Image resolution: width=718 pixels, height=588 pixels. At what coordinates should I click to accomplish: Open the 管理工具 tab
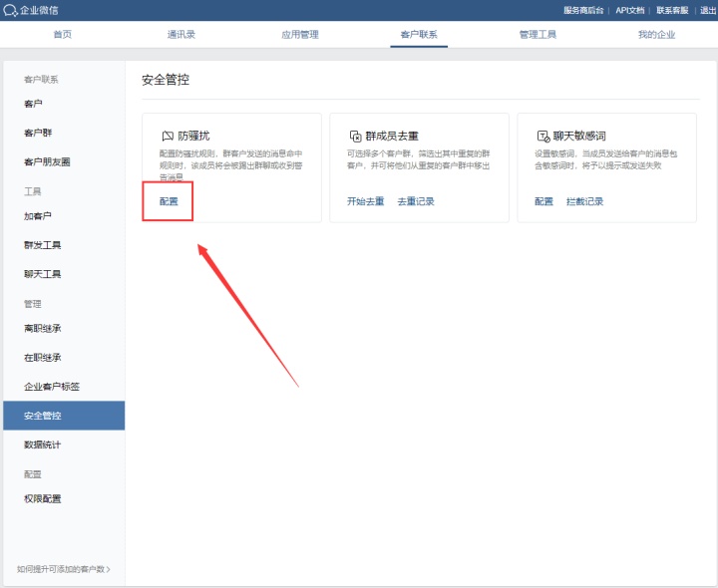[538, 34]
